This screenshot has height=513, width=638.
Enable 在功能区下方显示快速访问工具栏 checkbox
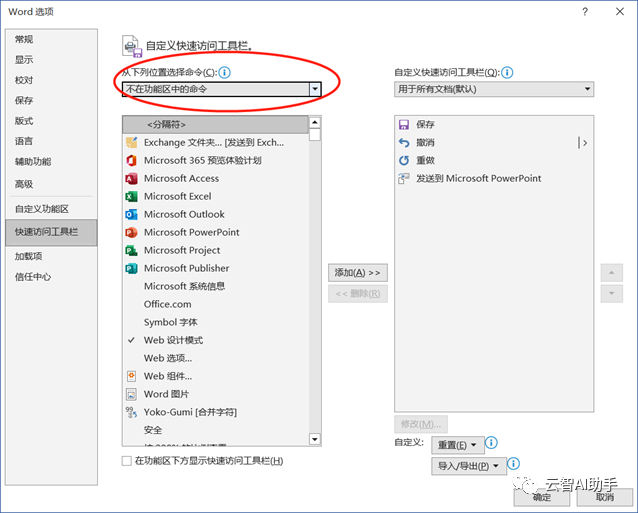(x=127, y=461)
